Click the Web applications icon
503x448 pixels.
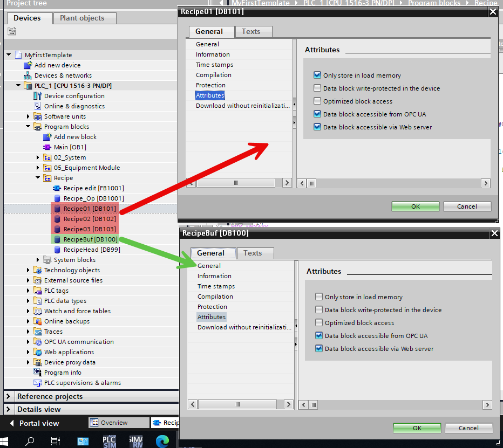38,352
